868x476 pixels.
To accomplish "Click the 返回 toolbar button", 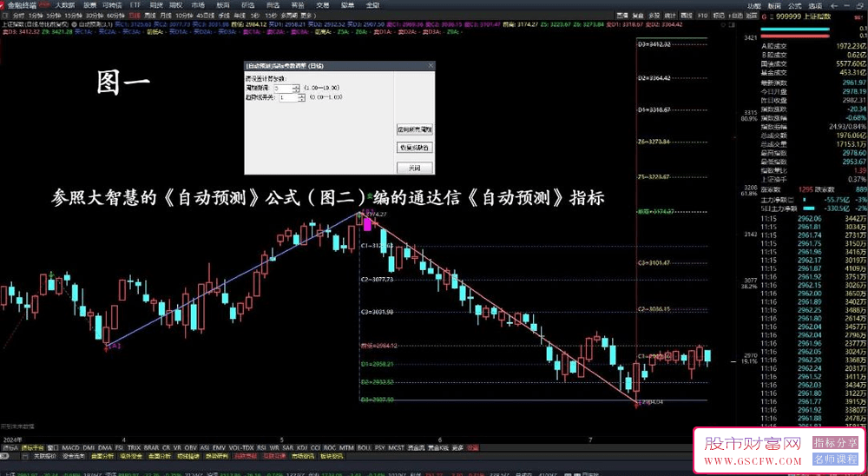I will (x=751, y=16).
